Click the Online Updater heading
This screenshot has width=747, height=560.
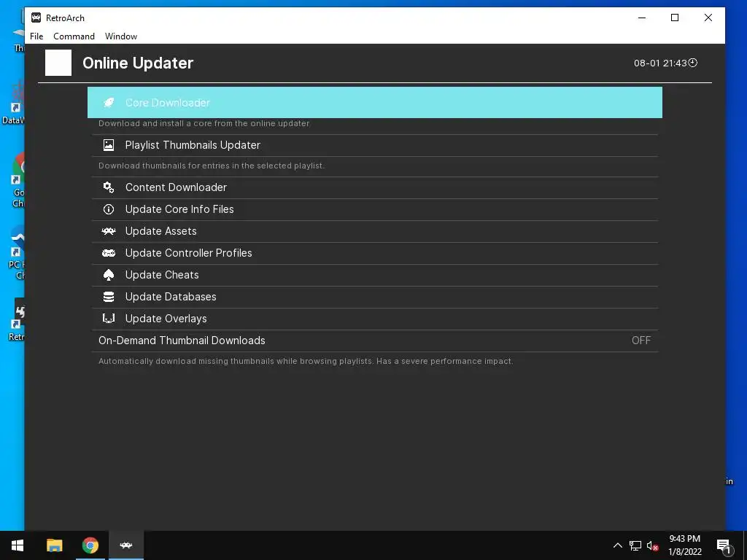[138, 63]
